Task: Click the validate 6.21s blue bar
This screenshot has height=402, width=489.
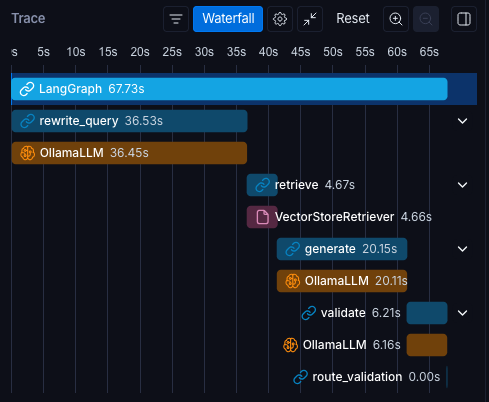Action: (x=427, y=313)
